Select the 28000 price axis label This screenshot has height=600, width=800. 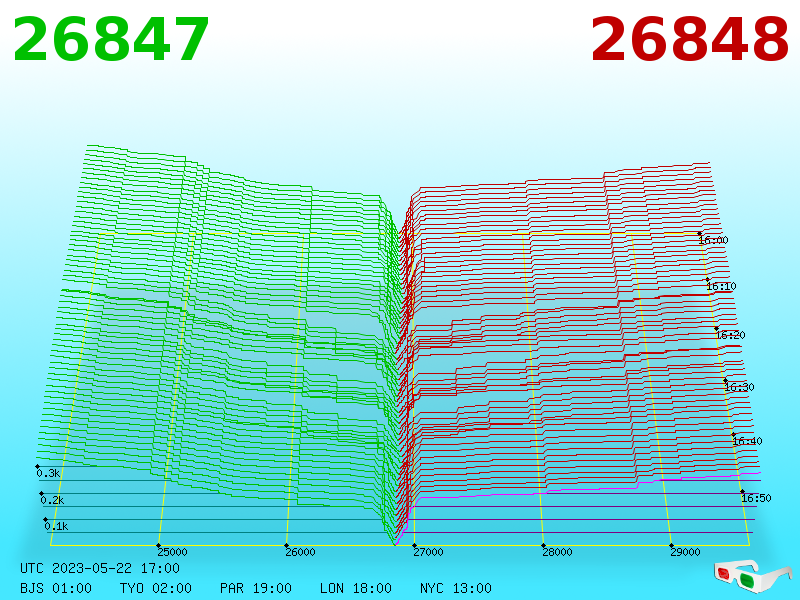click(557, 552)
